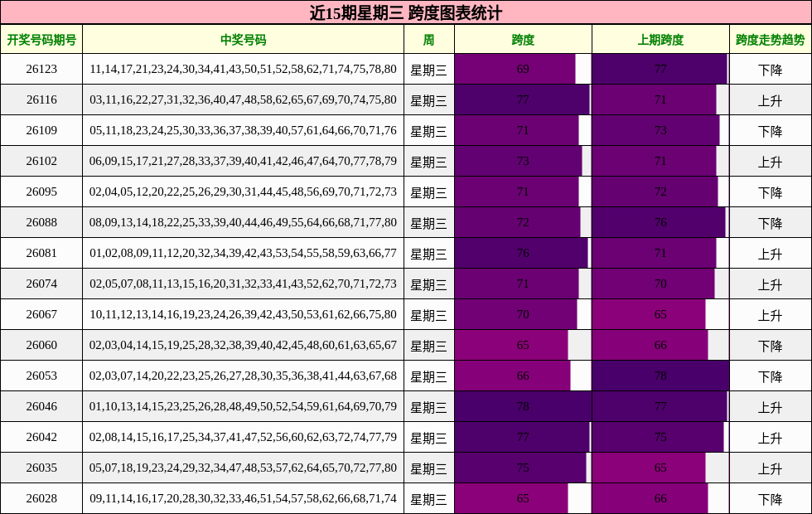
Task: Click trend 下降 in row 26060
Action: click(770, 346)
